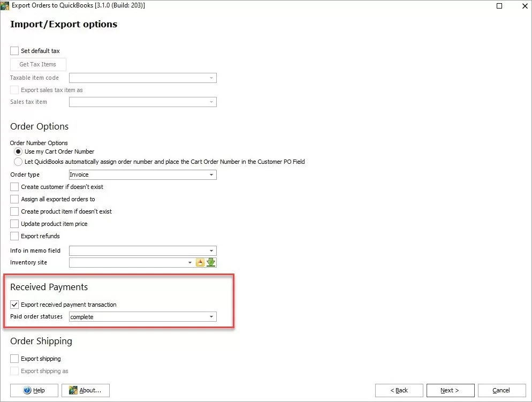Click the Get Tax Items button
532x402 pixels.
(x=37, y=64)
